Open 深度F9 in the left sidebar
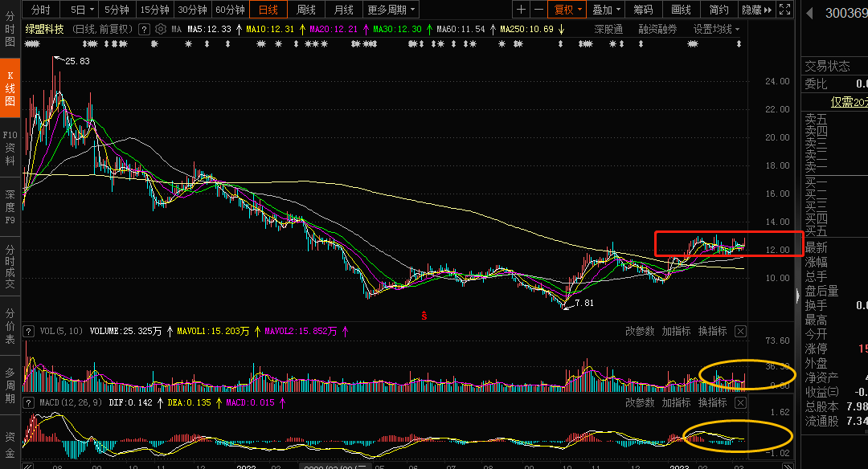 pos(10,207)
